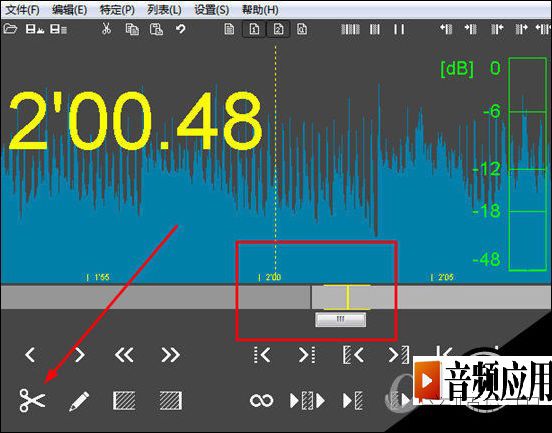This screenshot has height=433, width=552.
Task: Open the 编辑(E) menu
Action: [69, 10]
